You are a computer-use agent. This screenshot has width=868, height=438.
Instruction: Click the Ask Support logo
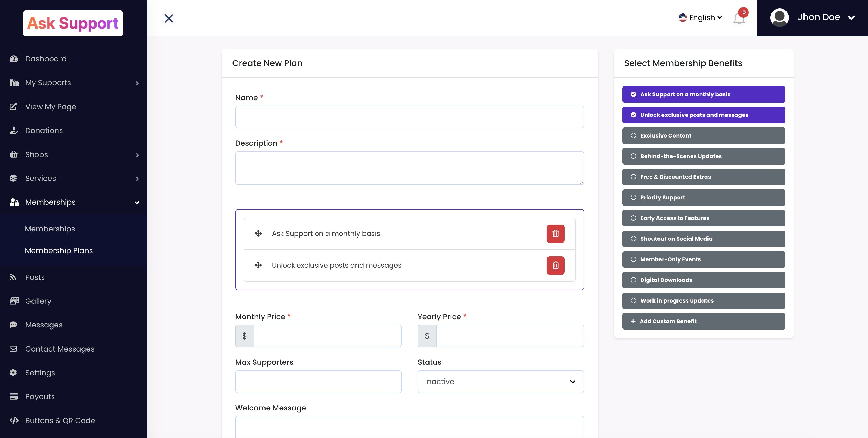pyautogui.click(x=73, y=23)
